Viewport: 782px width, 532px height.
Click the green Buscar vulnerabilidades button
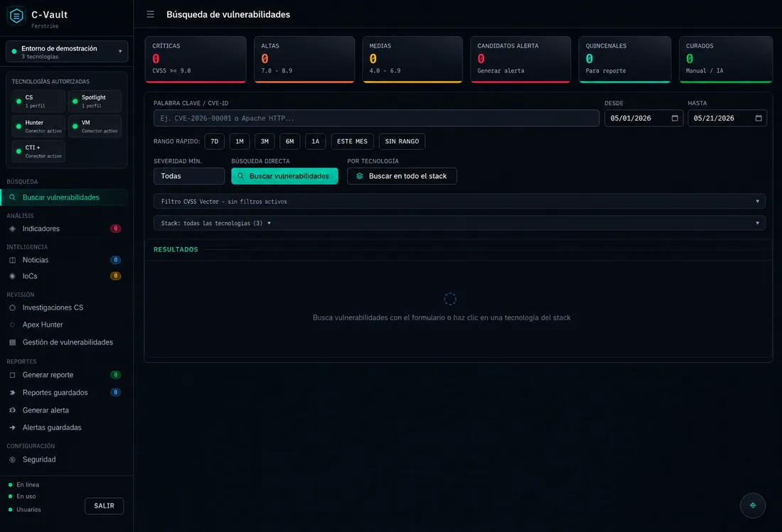pyautogui.click(x=284, y=176)
